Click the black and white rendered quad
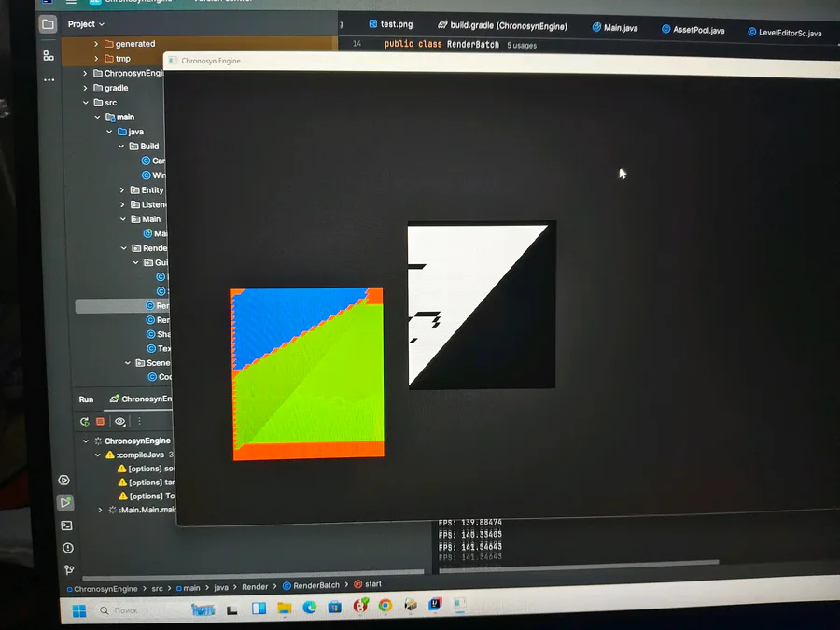This screenshot has width=840, height=630. point(482,305)
